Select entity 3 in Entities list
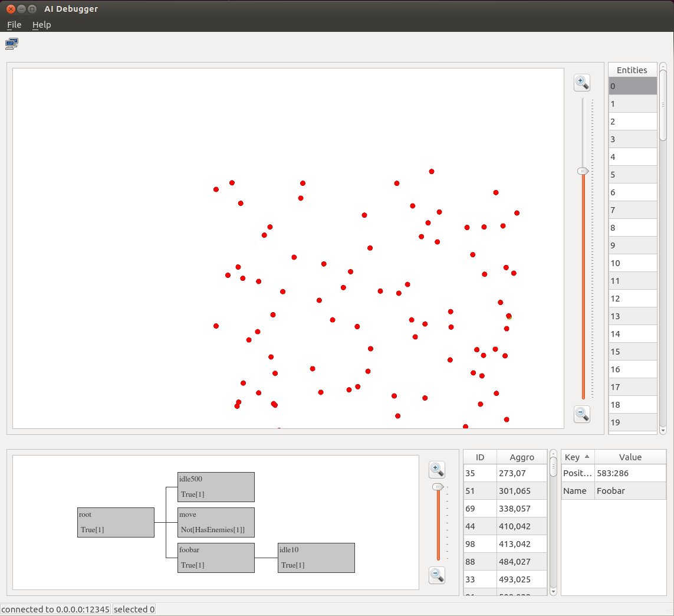674x616 pixels. [632, 139]
